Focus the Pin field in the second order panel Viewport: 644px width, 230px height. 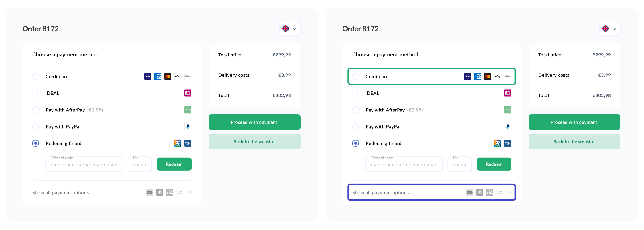tap(460, 164)
